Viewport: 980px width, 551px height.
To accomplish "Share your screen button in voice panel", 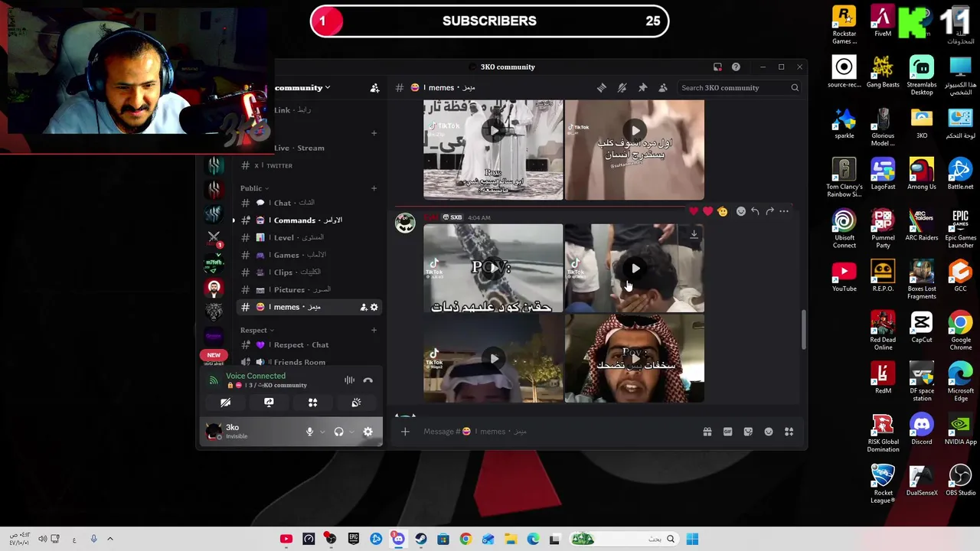I will coord(269,403).
